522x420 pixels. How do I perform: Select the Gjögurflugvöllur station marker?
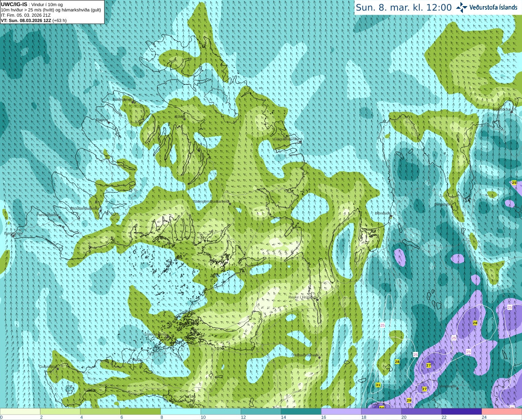tap(300, 141)
